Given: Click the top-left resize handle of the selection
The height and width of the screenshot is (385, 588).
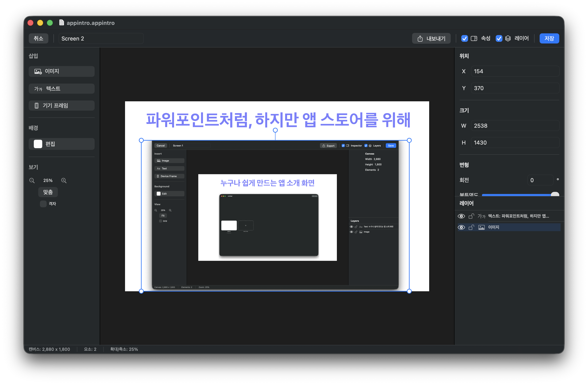Looking at the screenshot, I should (x=141, y=140).
